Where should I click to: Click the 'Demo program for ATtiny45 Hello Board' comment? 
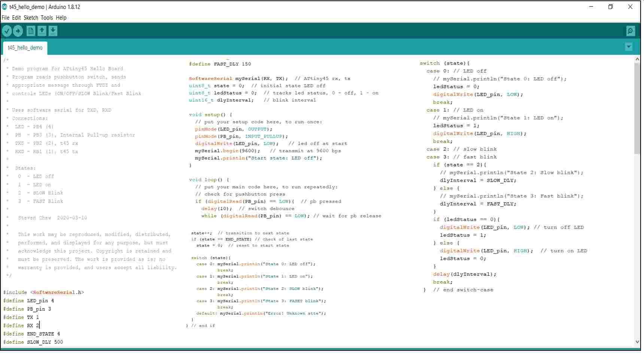[67, 68]
